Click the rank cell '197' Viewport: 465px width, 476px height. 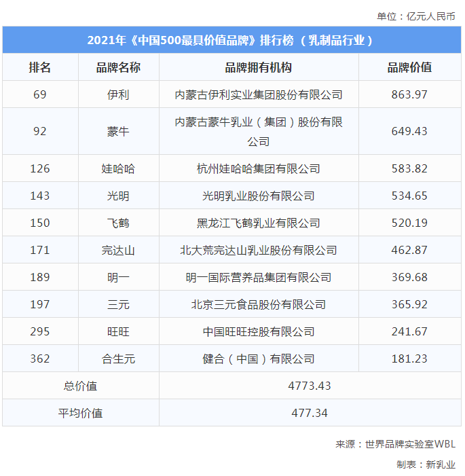tap(40, 304)
